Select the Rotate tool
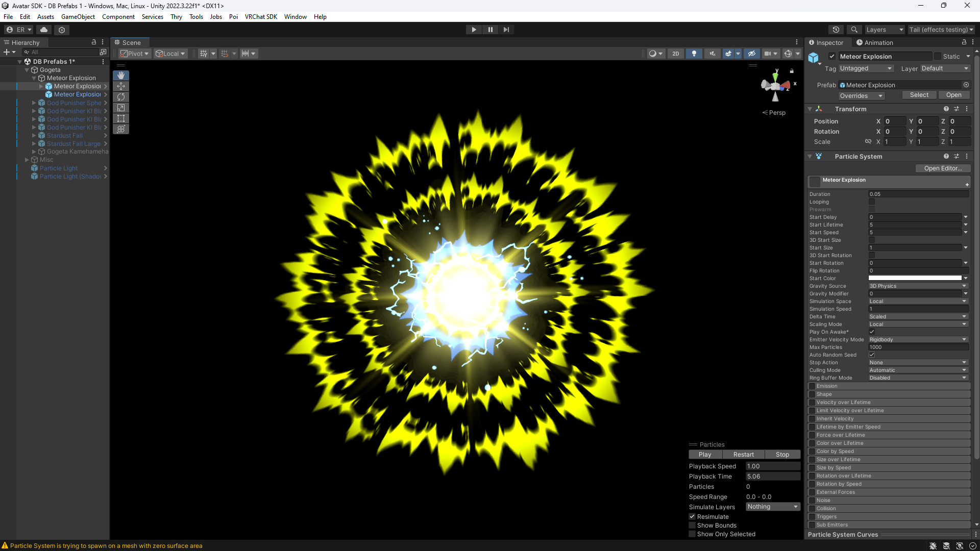Viewport: 980px width, 551px height. (121, 97)
